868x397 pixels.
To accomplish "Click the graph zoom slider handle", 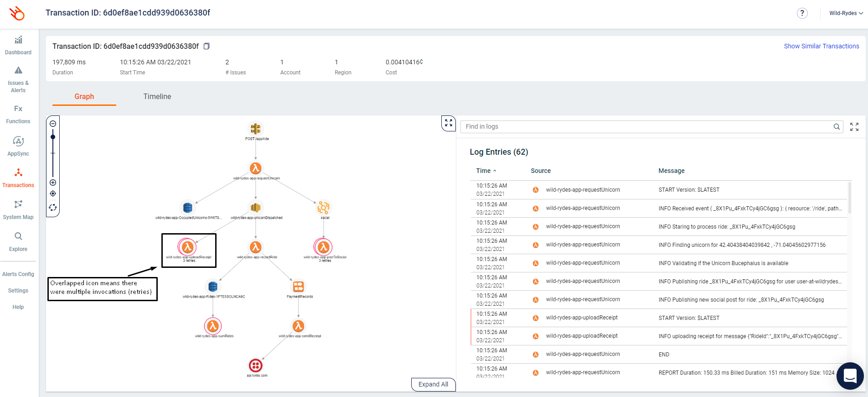I will (x=53, y=137).
